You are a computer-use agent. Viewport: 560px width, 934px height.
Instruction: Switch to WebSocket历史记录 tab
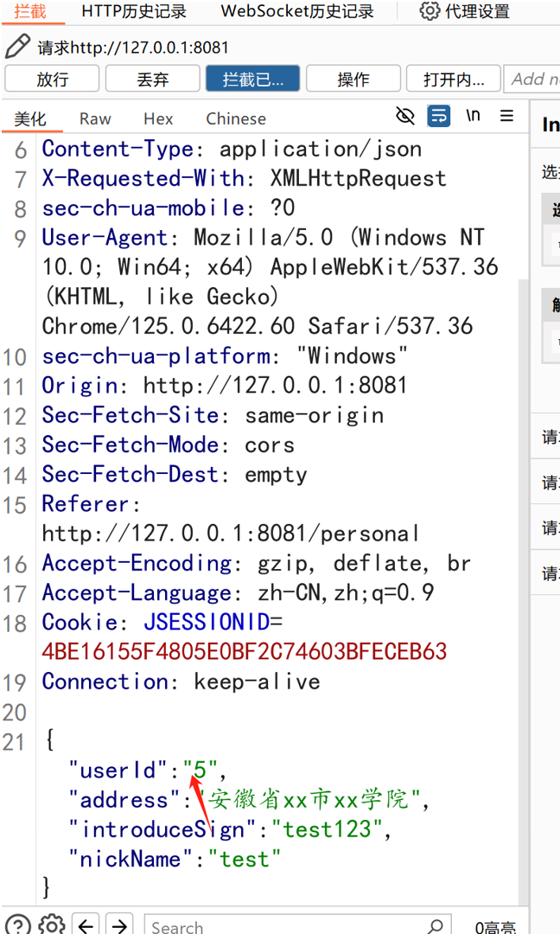297,11
